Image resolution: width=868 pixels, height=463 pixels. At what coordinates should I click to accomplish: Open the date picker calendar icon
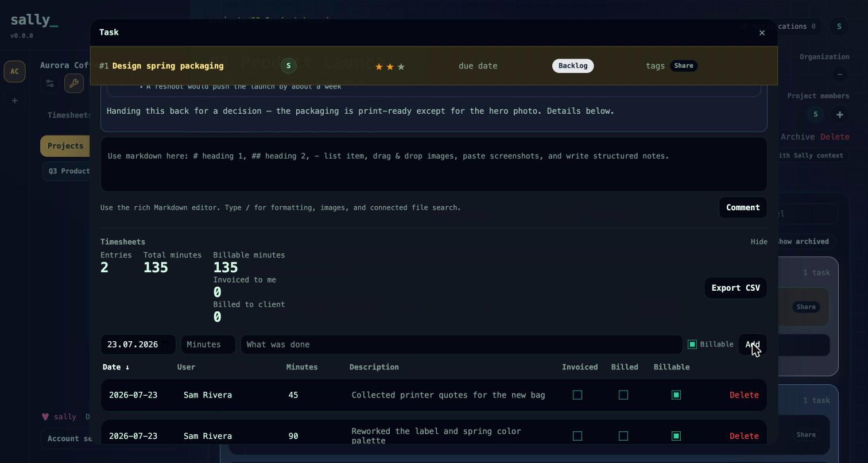coord(165,345)
